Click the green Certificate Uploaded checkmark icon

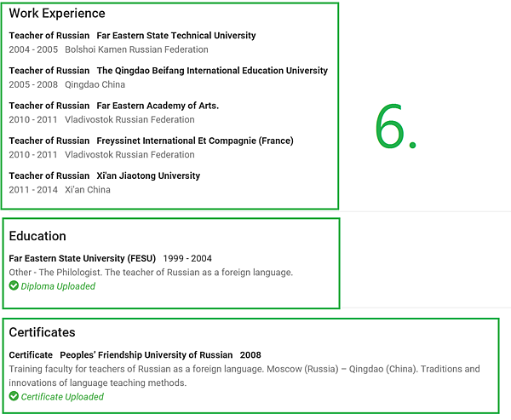[x=14, y=396]
